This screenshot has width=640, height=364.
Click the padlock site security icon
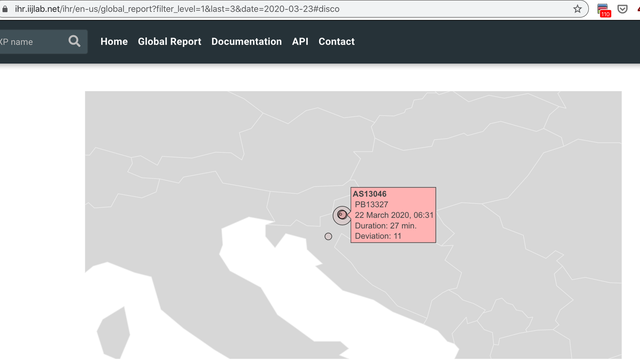[5, 9]
